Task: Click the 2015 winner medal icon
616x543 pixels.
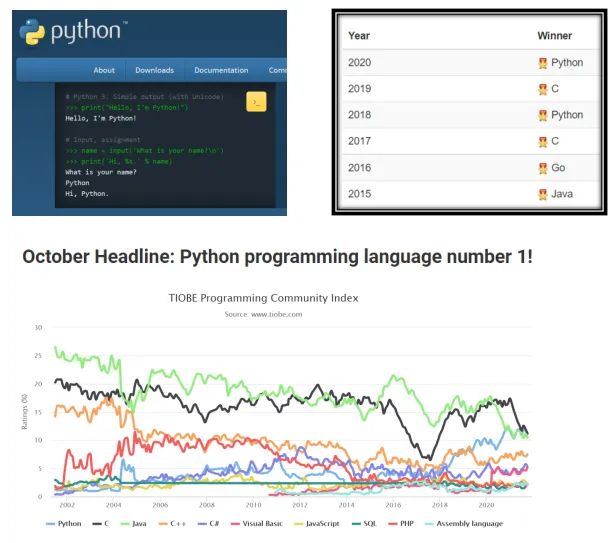Action: point(543,194)
